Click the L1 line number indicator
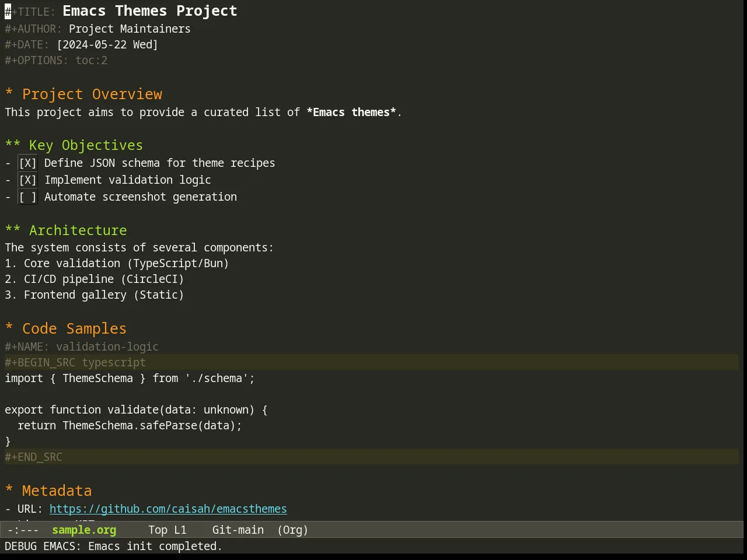This screenshot has width=747, height=560. pyautogui.click(x=180, y=530)
